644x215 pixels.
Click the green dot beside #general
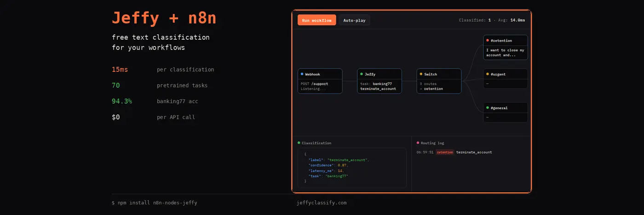488,108
